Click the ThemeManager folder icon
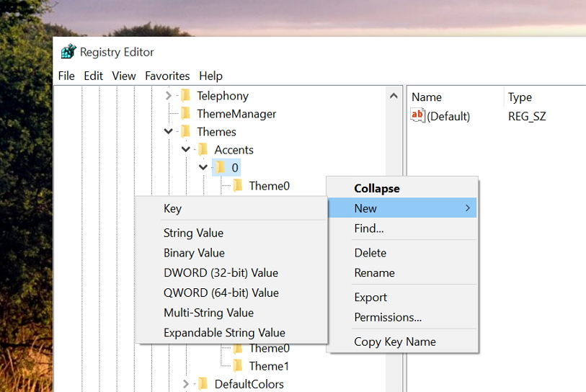Viewport: 586px width, 392px height. point(186,114)
